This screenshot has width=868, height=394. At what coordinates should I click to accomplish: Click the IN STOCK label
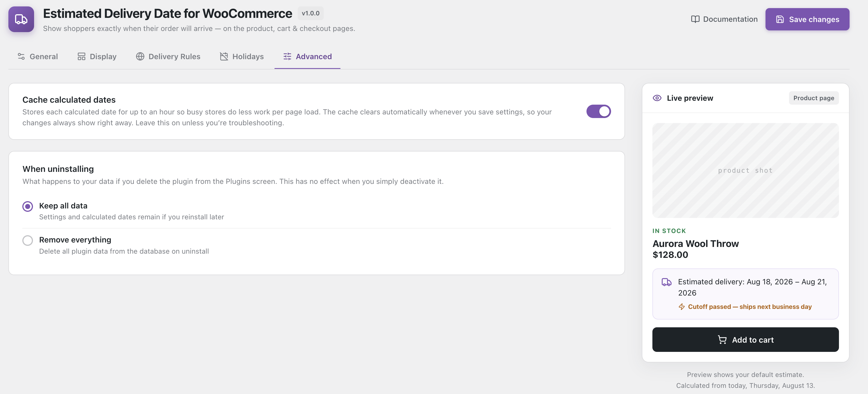pyautogui.click(x=669, y=231)
